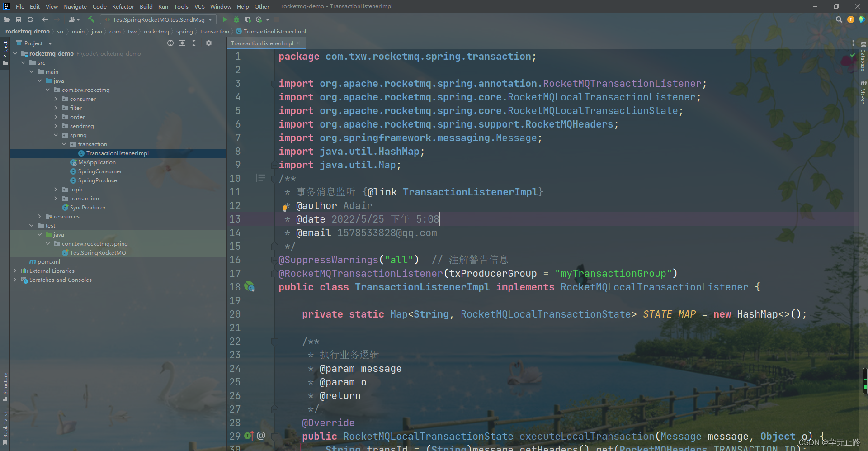Click the Open file toolbar icon
868x451 pixels.
tap(7, 19)
